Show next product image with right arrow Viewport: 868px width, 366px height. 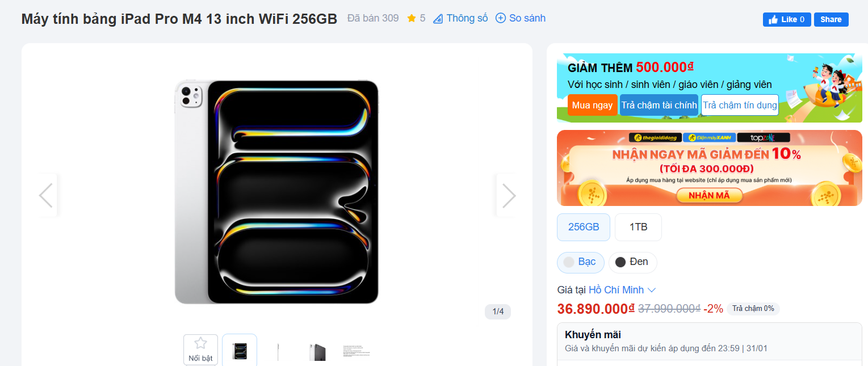pyautogui.click(x=509, y=196)
